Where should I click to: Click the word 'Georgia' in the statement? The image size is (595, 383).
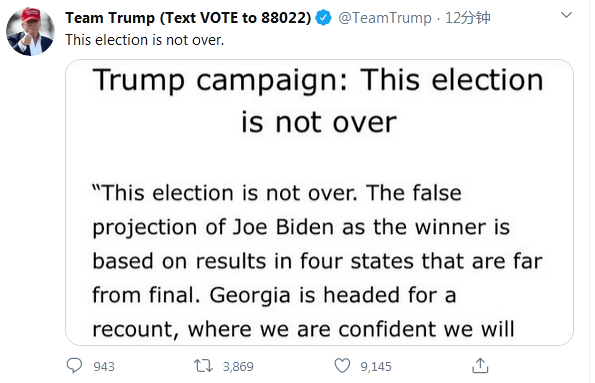coord(250,296)
